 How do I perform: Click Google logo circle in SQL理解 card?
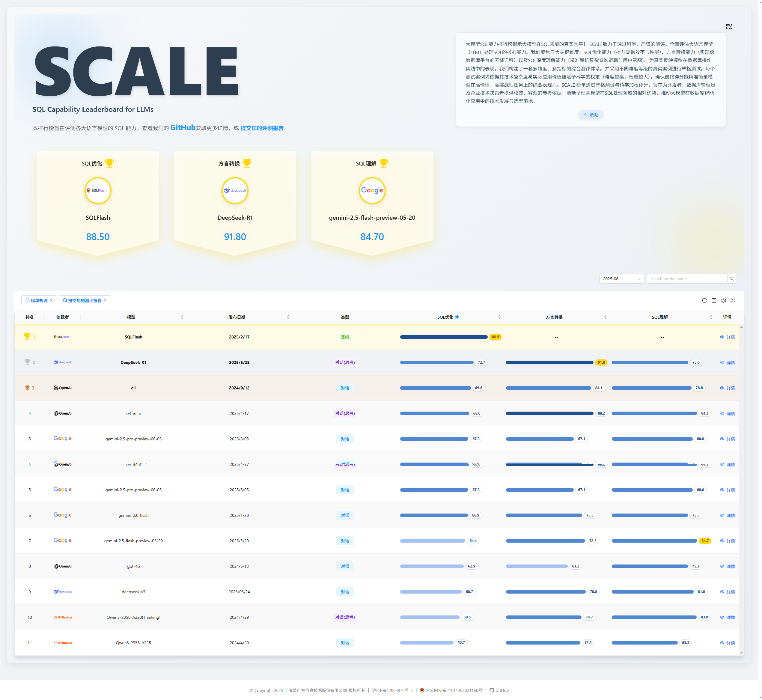[372, 191]
